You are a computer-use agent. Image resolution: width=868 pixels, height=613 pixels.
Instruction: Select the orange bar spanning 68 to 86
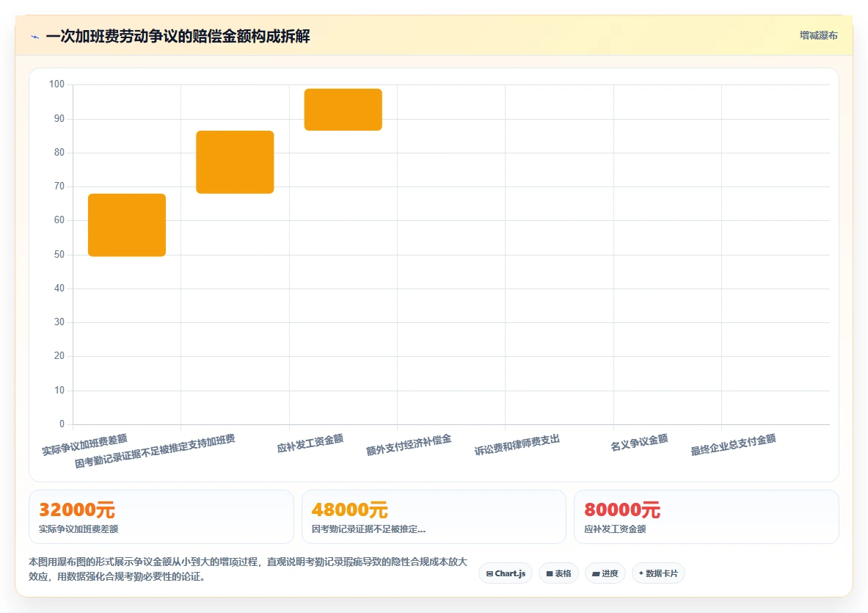coord(235,162)
